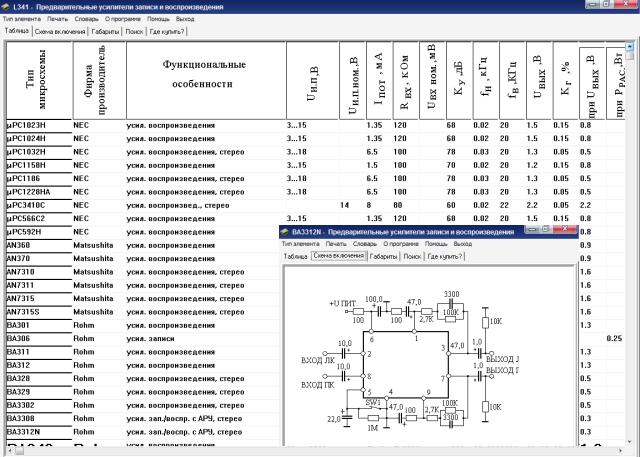Minimize the BA3312N window
Screen dimensions: 640x457
(532, 229)
